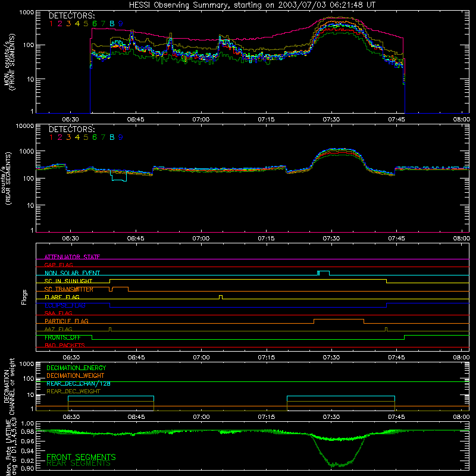Click the PARTICLE FLAG label
This screenshot has height=476, width=476.
67,321
